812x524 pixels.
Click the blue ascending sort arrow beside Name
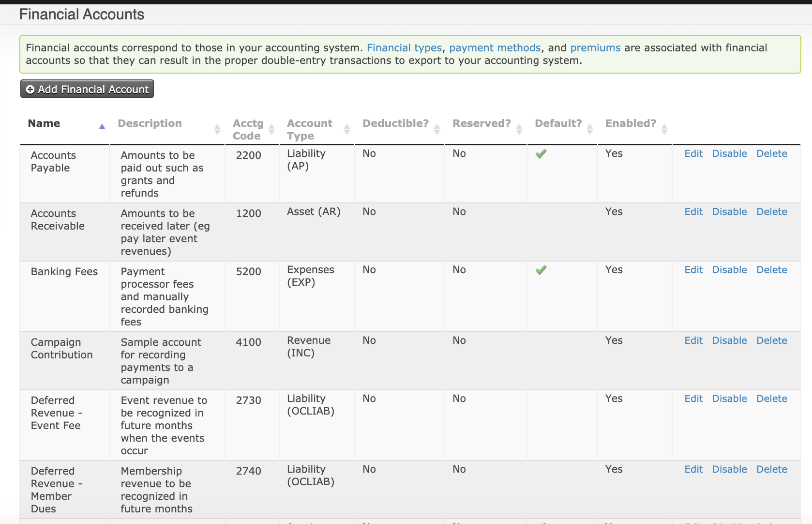point(102,126)
